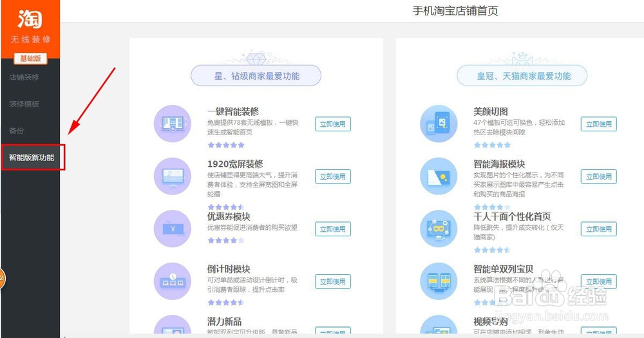
Task: Open 店铺装修 in the sidebar
Action: (x=24, y=77)
